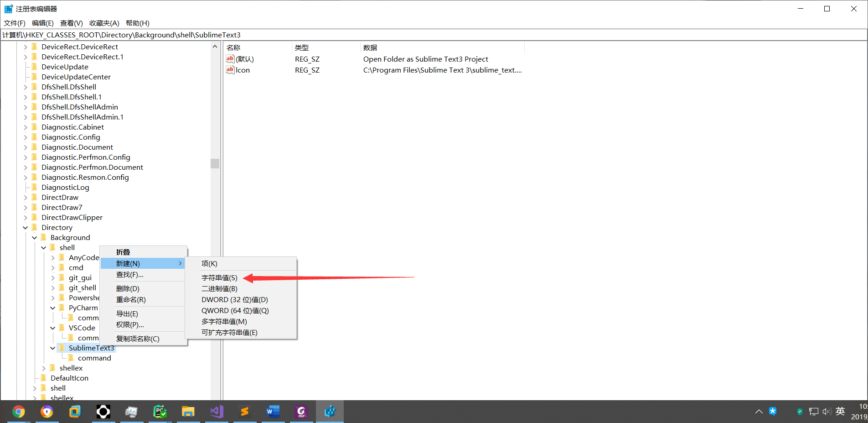This screenshot has width=868, height=423.
Task: Click the 名称 column header
Action: (x=258, y=47)
